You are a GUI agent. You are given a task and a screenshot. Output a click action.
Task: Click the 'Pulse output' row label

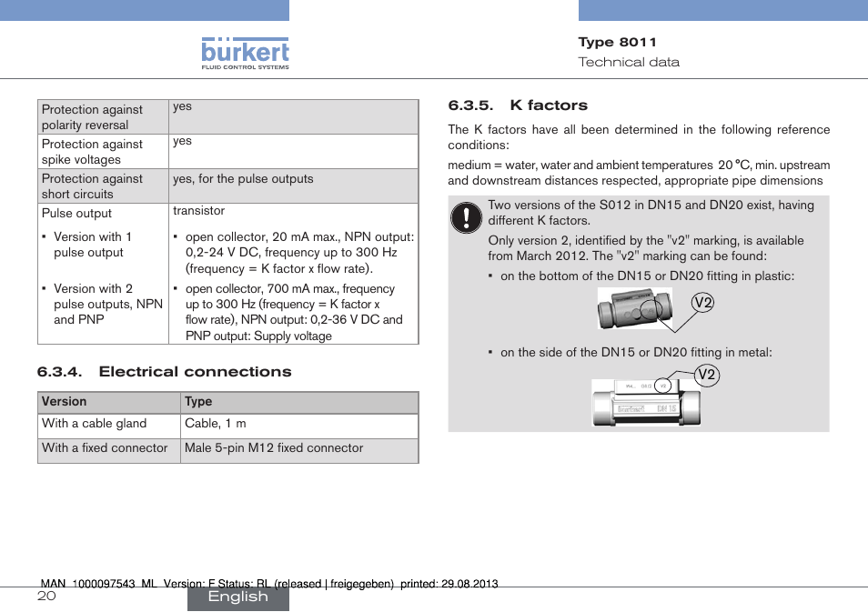click(x=76, y=213)
